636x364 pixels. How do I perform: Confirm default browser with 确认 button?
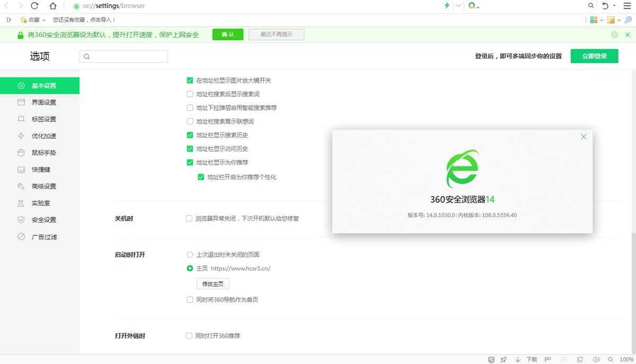click(x=228, y=34)
